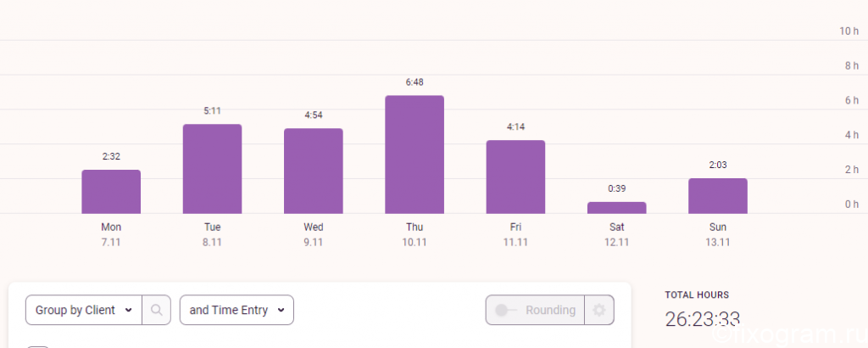
Task: Click the Mon 7.11 axis label
Action: point(111,234)
